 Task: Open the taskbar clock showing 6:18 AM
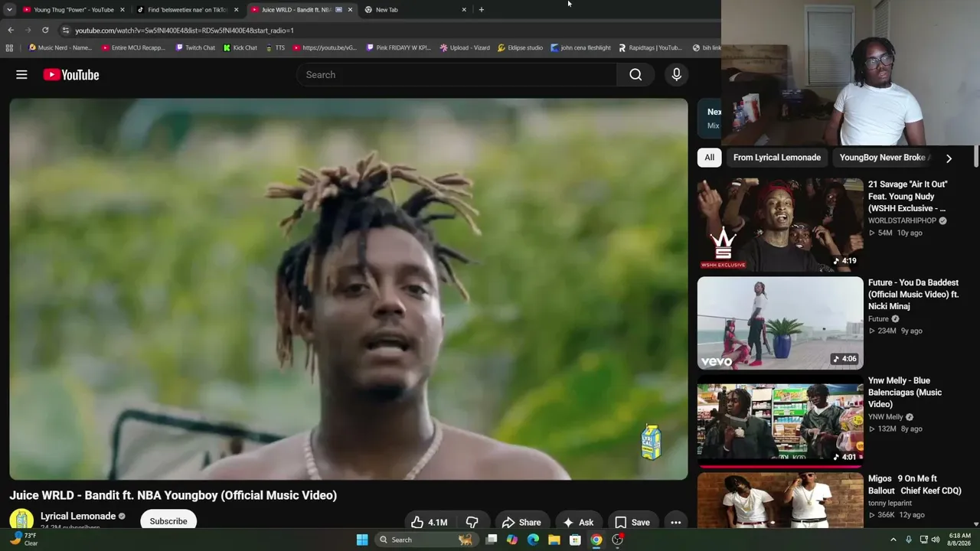pyautogui.click(x=960, y=540)
